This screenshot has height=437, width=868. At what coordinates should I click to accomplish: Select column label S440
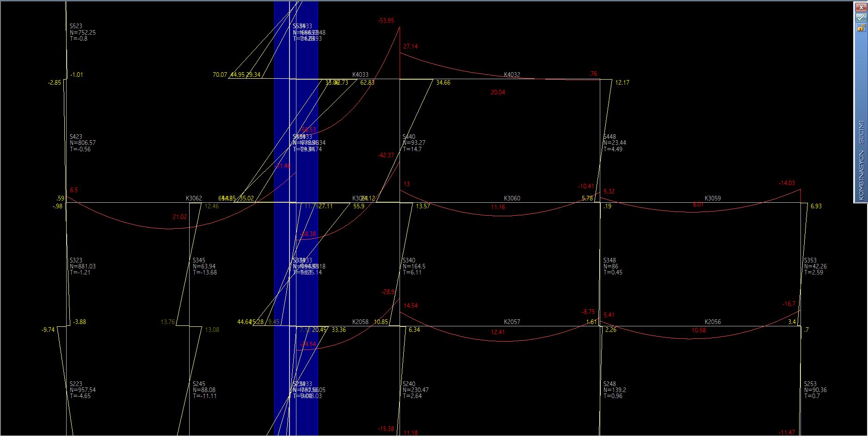pos(409,137)
